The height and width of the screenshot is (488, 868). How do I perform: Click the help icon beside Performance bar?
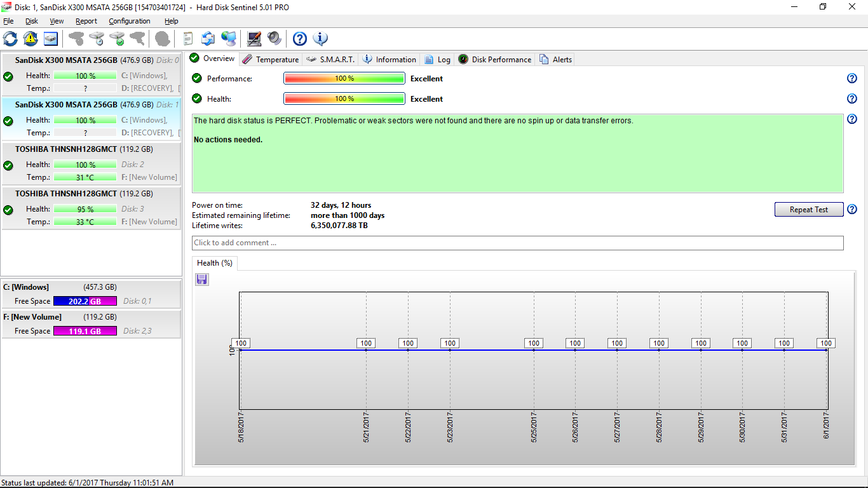852,78
